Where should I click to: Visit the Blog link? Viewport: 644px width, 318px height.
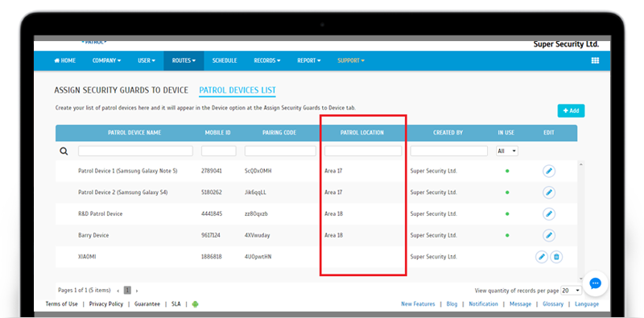[x=452, y=304]
